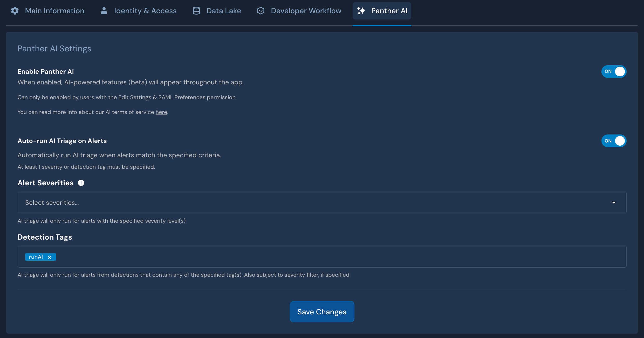Click the runAI tag chip
644x338 pixels.
pos(40,257)
